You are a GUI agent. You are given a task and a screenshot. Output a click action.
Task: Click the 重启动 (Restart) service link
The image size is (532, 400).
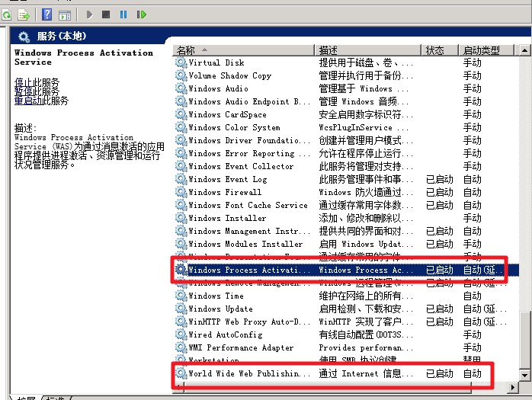[27, 101]
